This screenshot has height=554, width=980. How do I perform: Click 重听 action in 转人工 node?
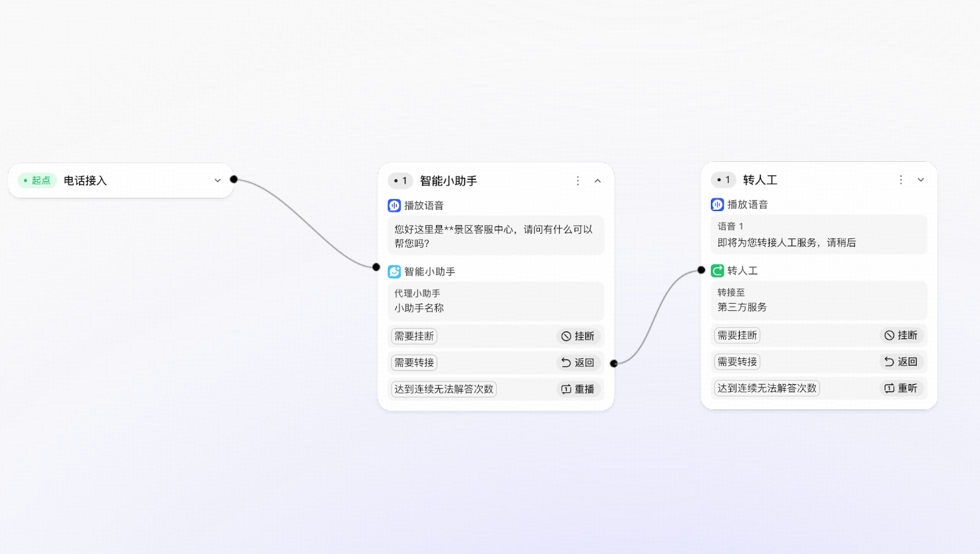point(901,388)
